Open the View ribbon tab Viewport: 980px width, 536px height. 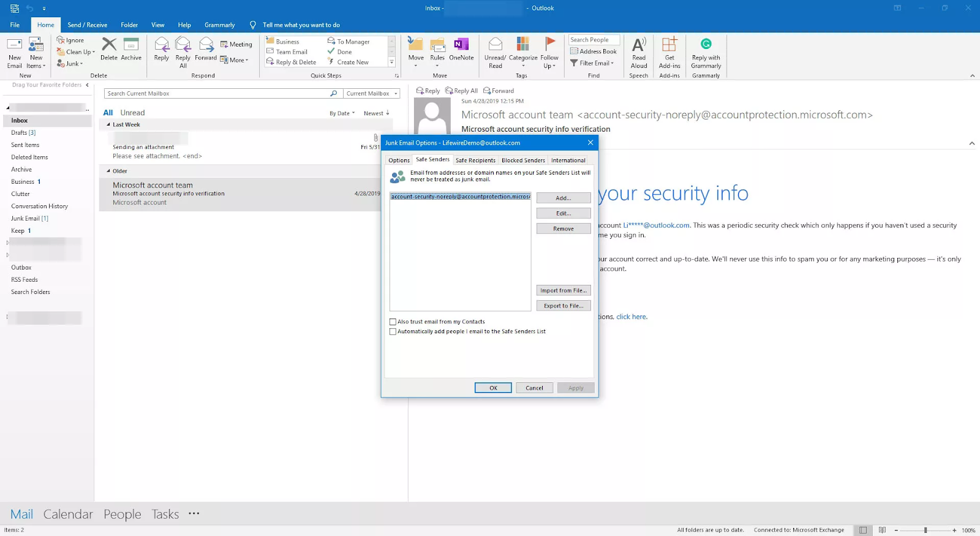click(158, 25)
